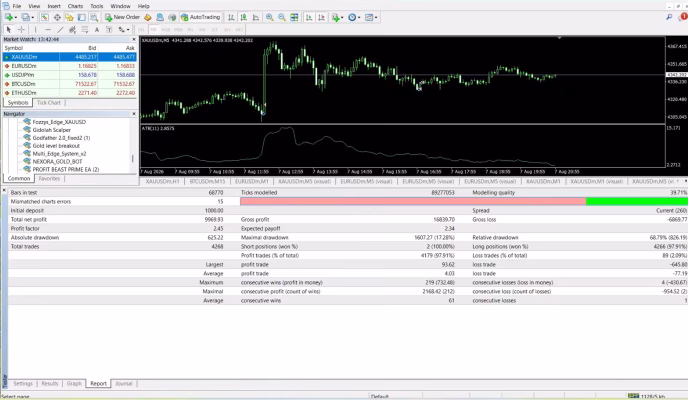Open the Templates icon

[369, 17]
